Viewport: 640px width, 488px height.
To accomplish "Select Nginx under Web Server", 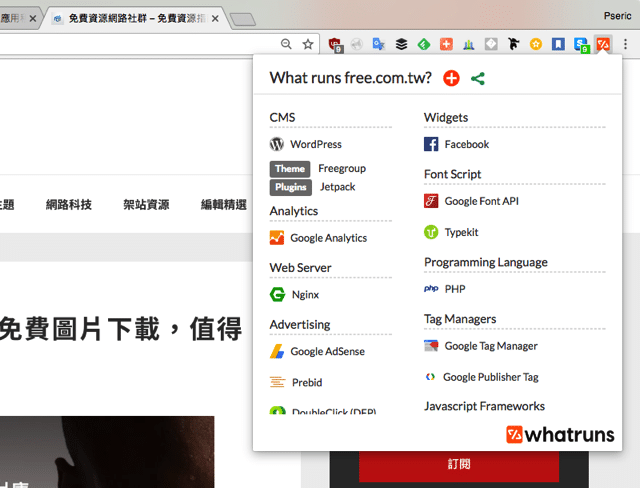I will pos(304,295).
